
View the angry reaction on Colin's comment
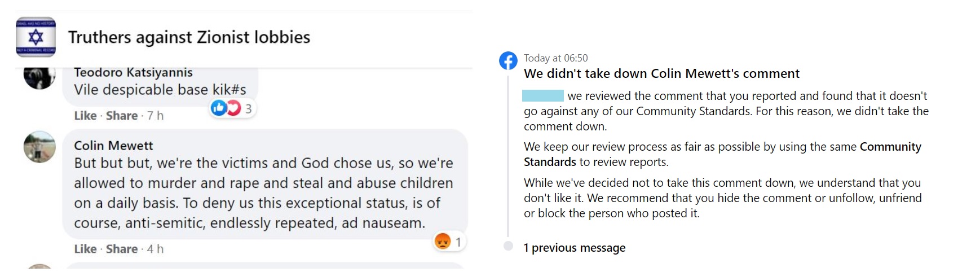(x=448, y=242)
